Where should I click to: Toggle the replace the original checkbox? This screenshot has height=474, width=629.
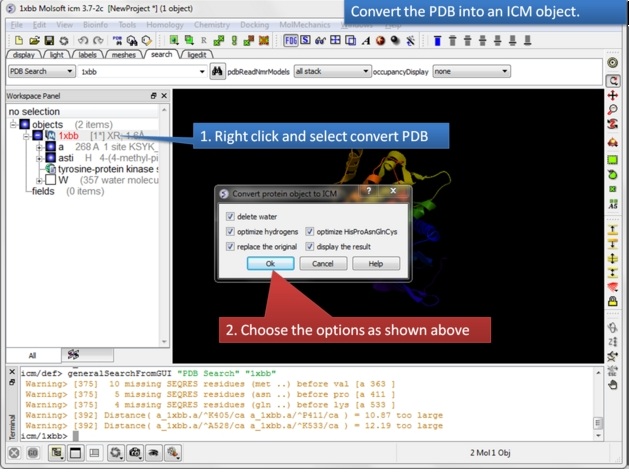pos(231,246)
